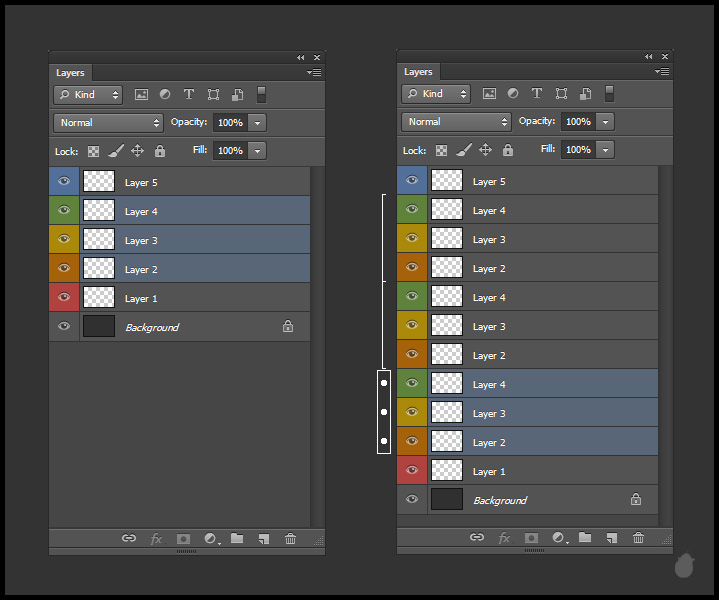Hide Layer 5 in the left panel
Image resolution: width=719 pixels, height=600 pixels.
tap(64, 182)
